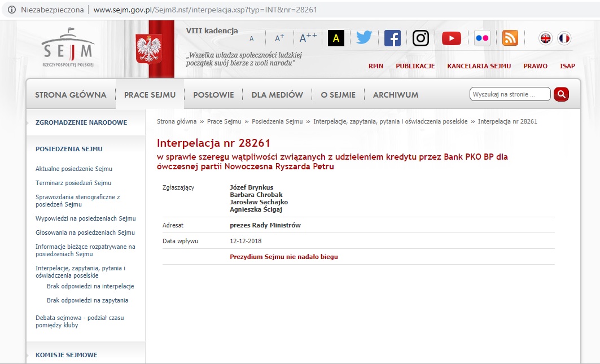Screen dimensions: 600x364
Task: Switch to English via British flag
Action: click(546, 38)
